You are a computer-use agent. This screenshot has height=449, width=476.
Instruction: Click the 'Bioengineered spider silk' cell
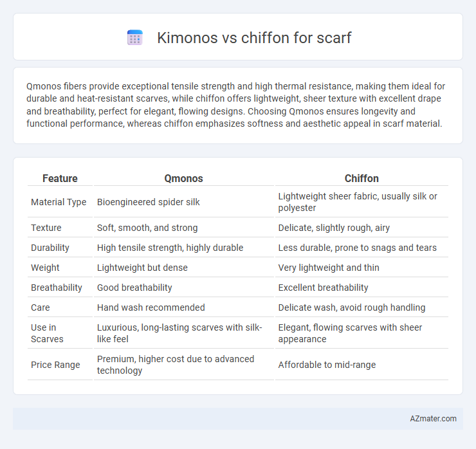pyautogui.click(x=149, y=202)
